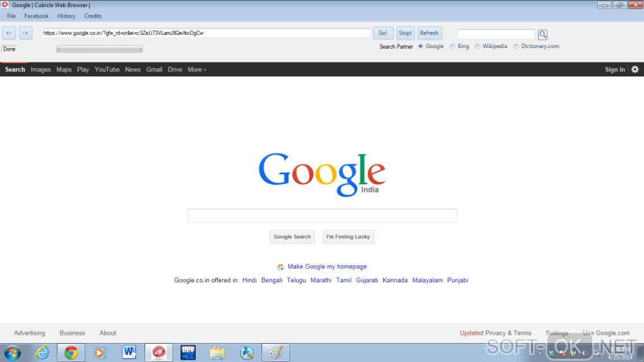644x362 pixels.
Task: Click the page loading progress bar
Action: [x=99, y=49]
